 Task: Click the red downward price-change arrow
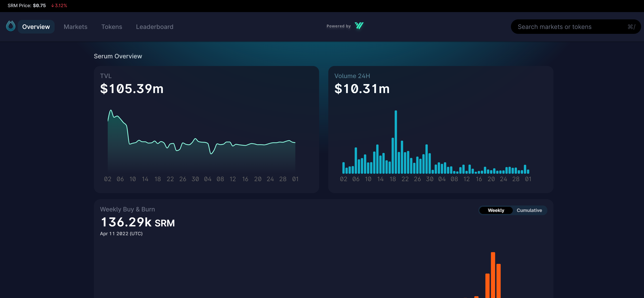point(53,5)
